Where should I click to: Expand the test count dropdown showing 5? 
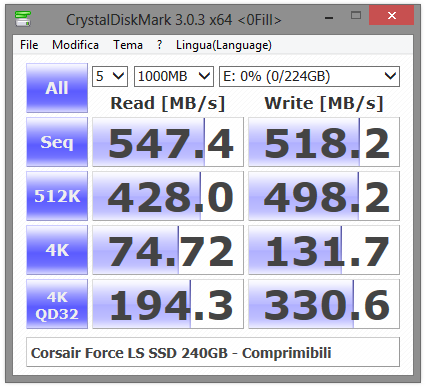click(110, 76)
